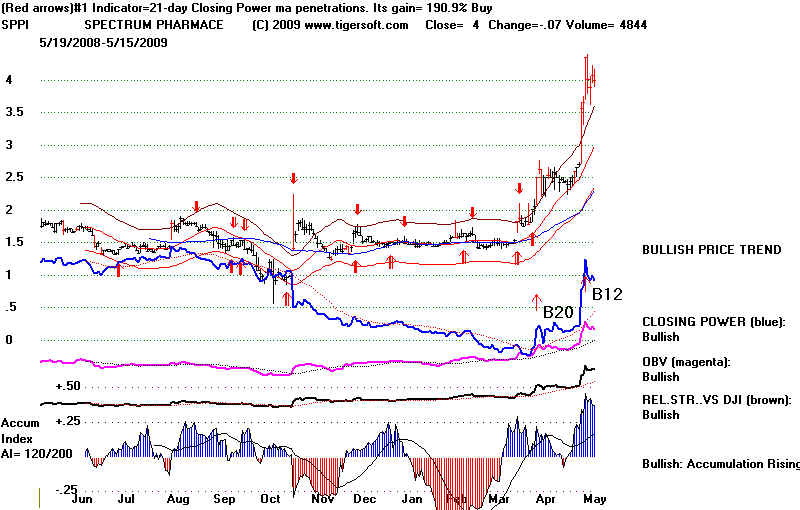Click the B12 buy signal label
The height and width of the screenshot is (510, 800).
click(607, 294)
